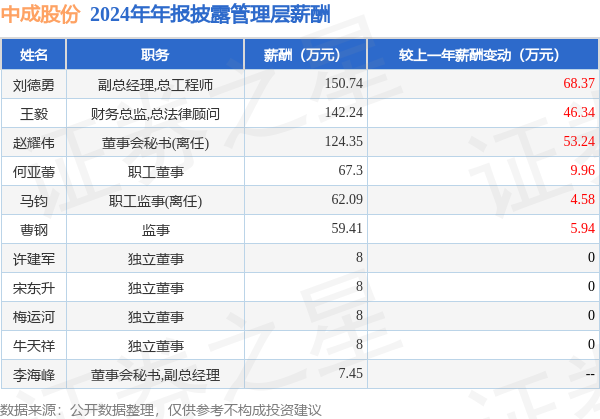Select the title 董事会秘书(离任)

pyautogui.click(x=155, y=143)
